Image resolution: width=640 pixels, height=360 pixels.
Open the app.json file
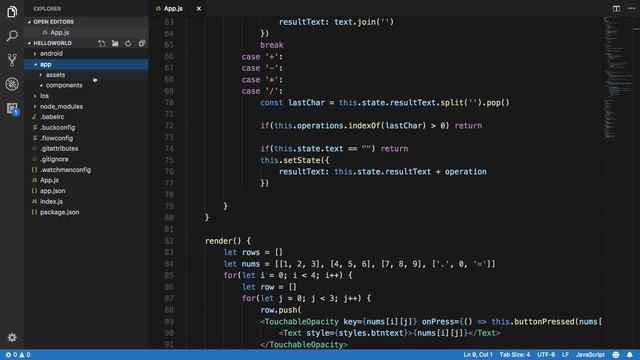(x=52, y=191)
